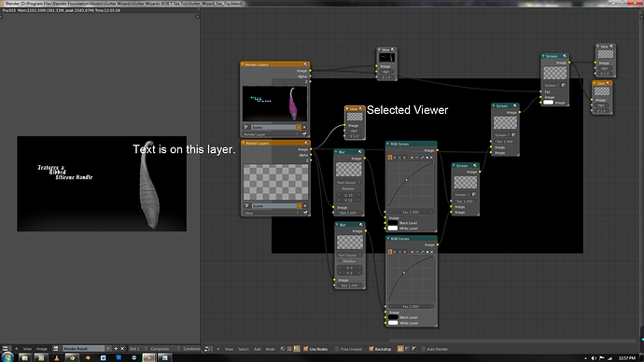644x362 pixels.
Task: Select R channel in upper RGB Curves
Action: [x=395, y=158]
